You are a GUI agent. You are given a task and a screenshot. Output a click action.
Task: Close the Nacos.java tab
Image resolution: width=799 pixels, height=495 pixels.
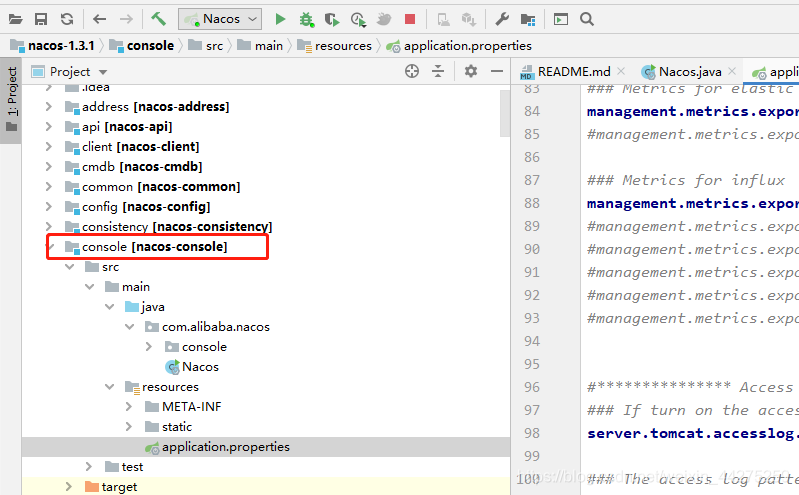coord(732,71)
